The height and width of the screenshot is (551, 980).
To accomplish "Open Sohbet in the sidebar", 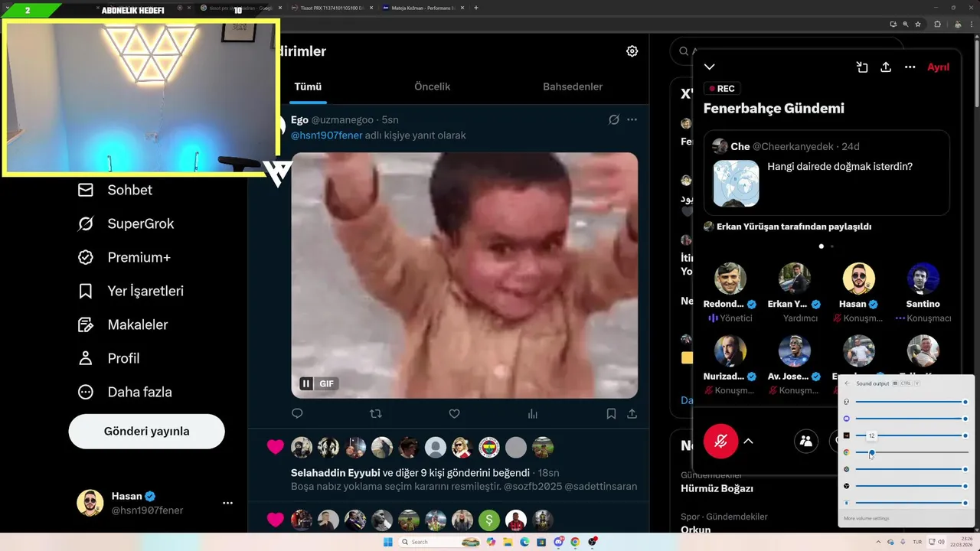I will click(x=115, y=190).
